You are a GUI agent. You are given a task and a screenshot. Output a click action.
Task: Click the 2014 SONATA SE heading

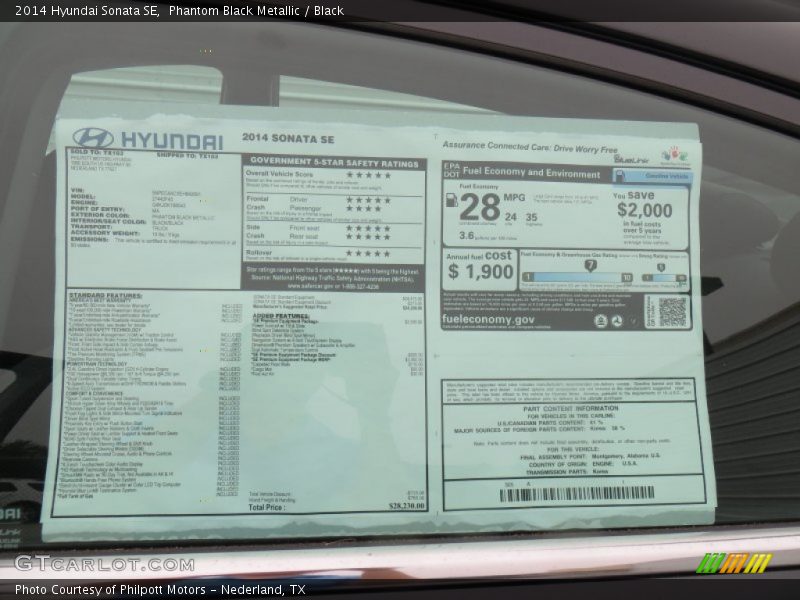(288, 138)
